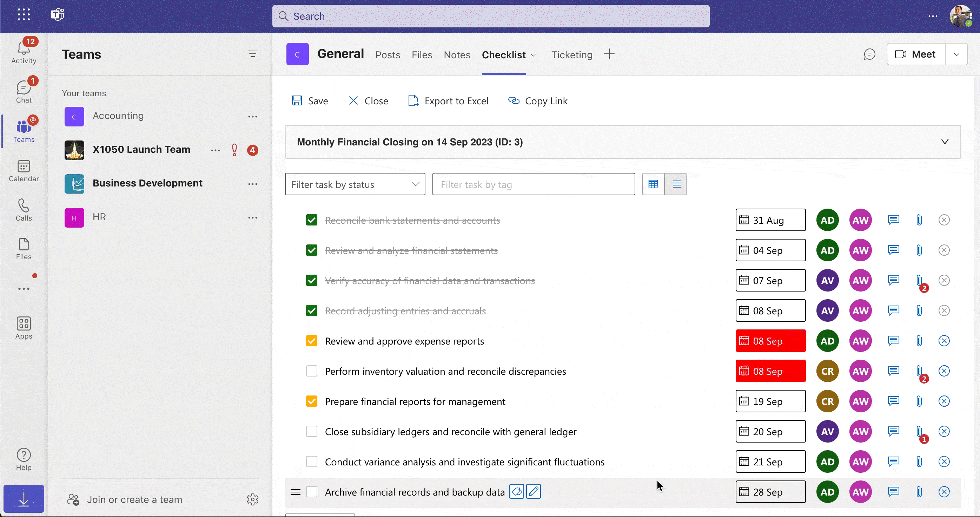Open Help in the left rail
This screenshot has width=980, height=517.
tap(24, 459)
